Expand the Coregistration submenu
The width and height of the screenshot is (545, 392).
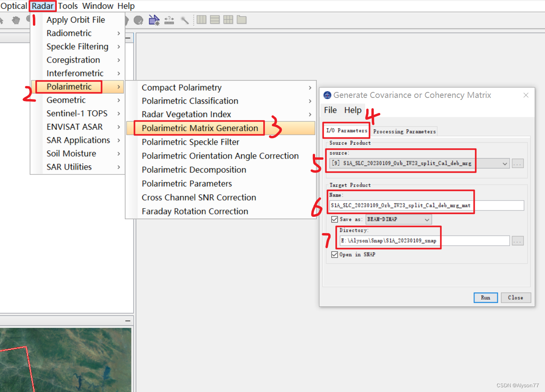coord(77,60)
